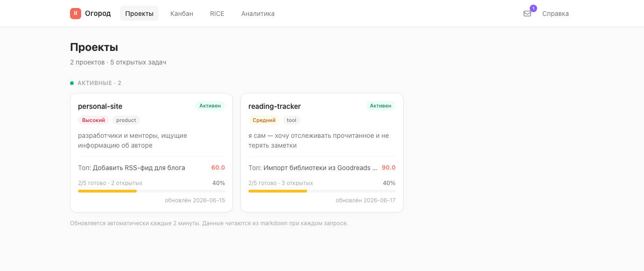Open the Справка help link

[555, 14]
